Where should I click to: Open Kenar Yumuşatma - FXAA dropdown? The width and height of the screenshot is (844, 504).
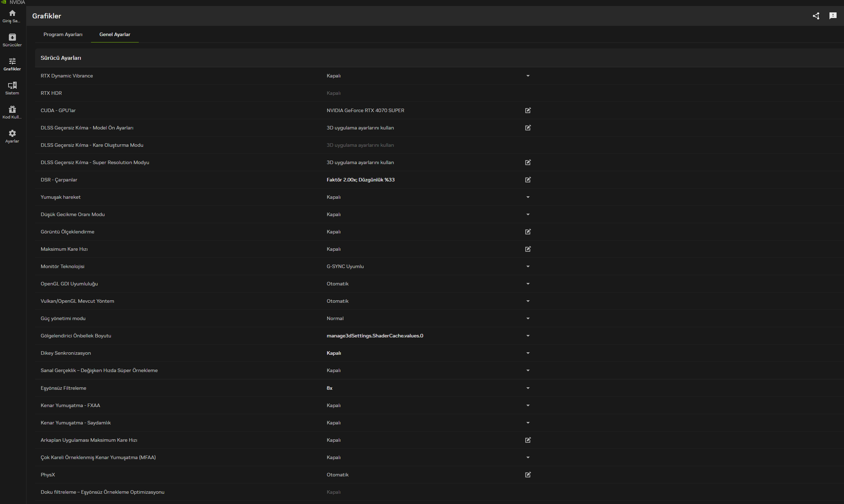[528, 405]
